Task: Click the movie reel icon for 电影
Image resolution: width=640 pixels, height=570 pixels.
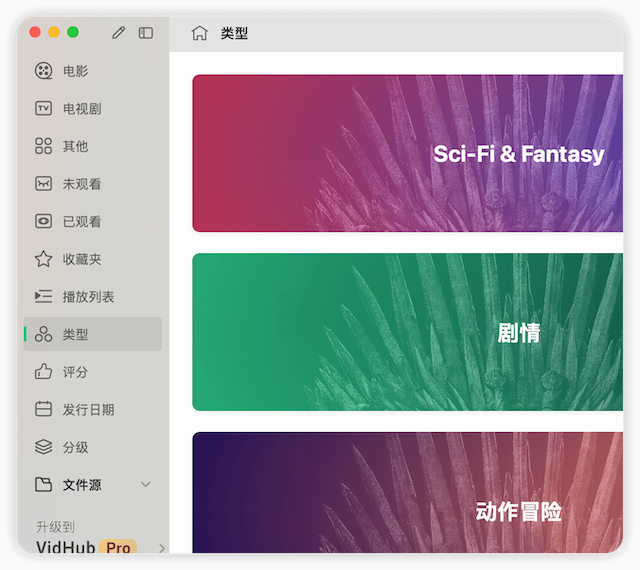Action: [x=43, y=71]
